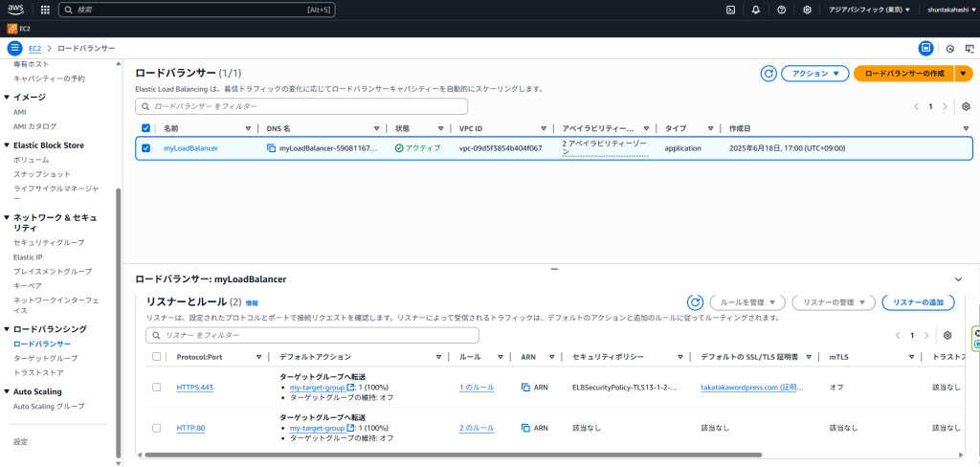Open the shuntakahashi account menu
The height and width of the screenshot is (467, 980).
point(950,10)
